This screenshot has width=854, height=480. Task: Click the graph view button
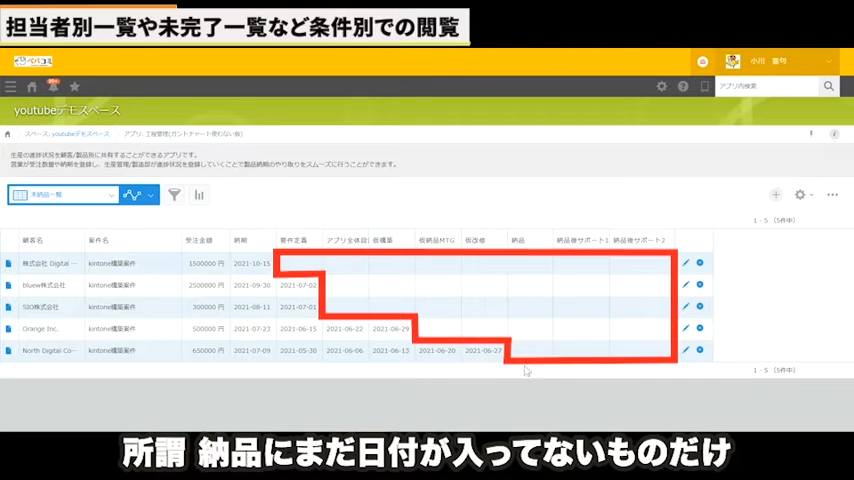(132, 195)
